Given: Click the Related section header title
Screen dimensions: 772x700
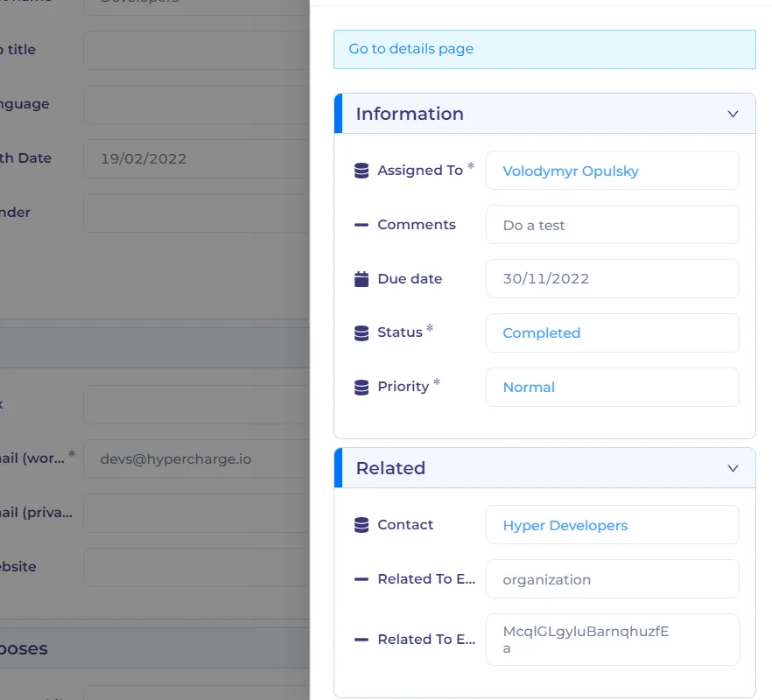Looking at the screenshot, I should (x=390, y=468).
